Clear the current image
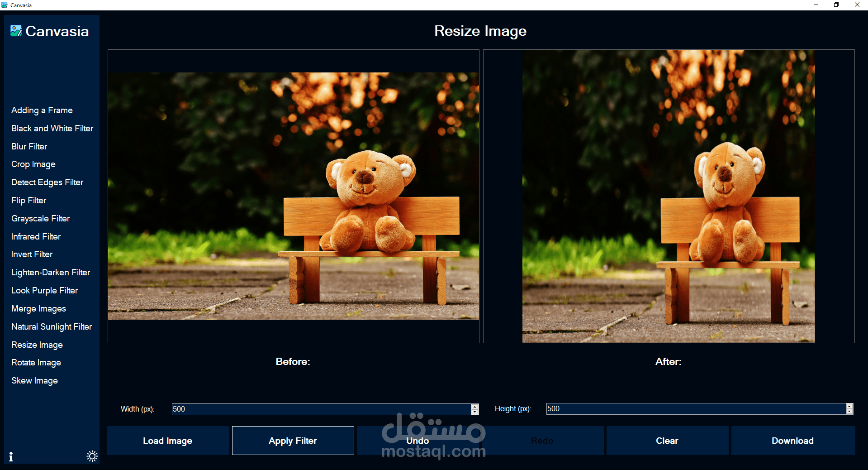Screen dimensions: 868x470 (667, 441)
